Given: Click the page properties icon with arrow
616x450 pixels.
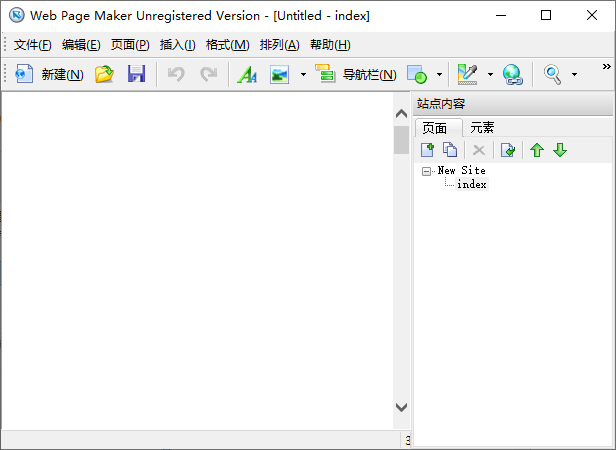Looking at the screenshot, I should tap(508, 150).
